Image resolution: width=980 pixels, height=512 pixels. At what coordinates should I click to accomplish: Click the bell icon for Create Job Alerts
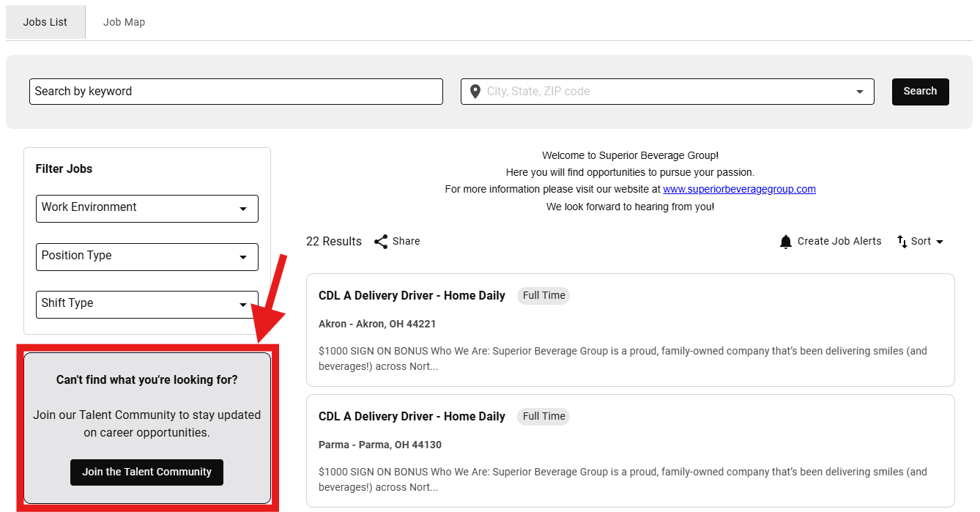tap(786, 242)
